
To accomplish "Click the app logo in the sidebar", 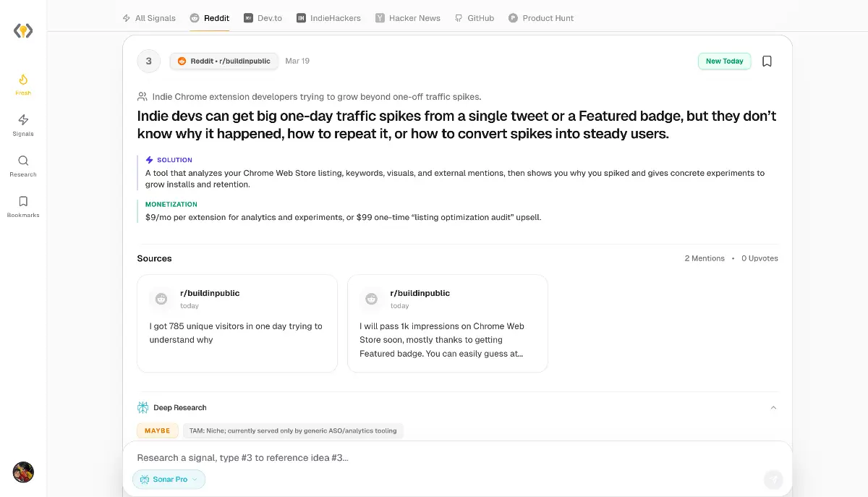I will tap(23, 30).
